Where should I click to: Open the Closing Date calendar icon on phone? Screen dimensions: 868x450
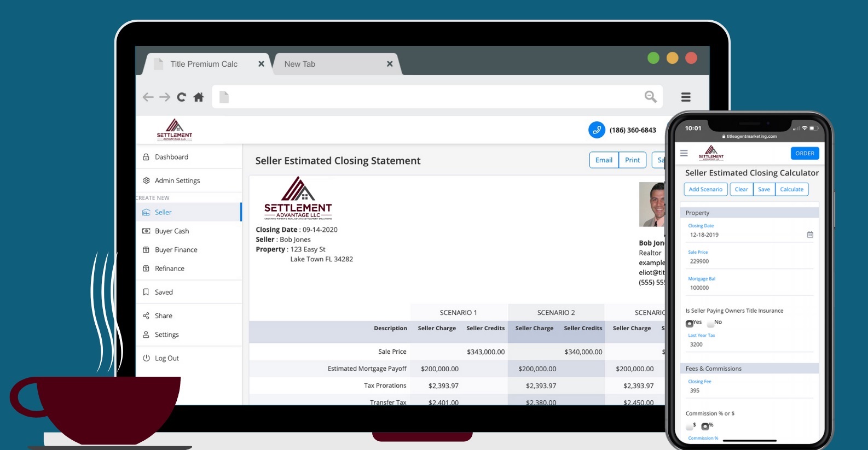pos(810,235)
